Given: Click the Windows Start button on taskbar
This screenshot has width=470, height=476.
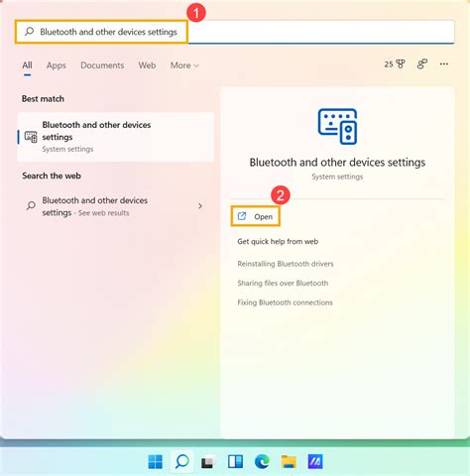Looking at the screenshot, I should pos(156,461).
